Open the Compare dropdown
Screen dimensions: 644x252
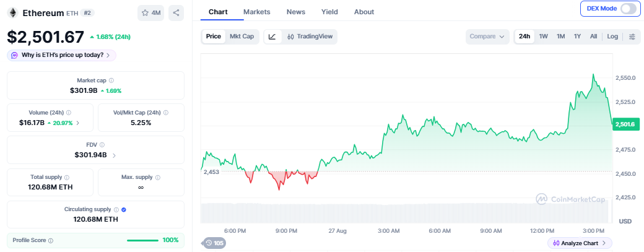487,37
